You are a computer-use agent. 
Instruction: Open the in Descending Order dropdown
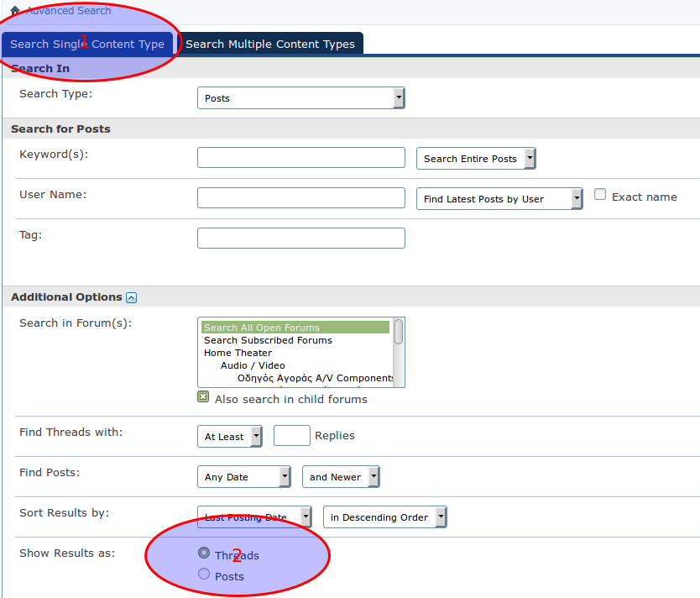coord(384,517)
